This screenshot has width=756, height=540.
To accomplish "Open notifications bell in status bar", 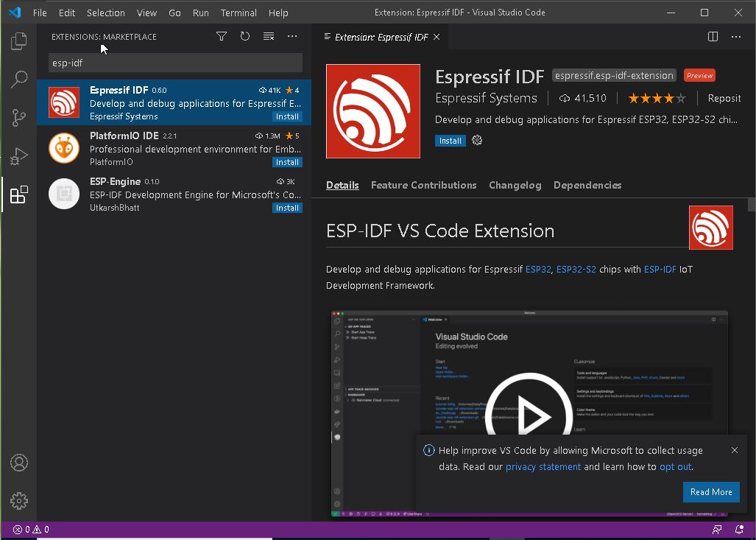I will click(739, 530).
